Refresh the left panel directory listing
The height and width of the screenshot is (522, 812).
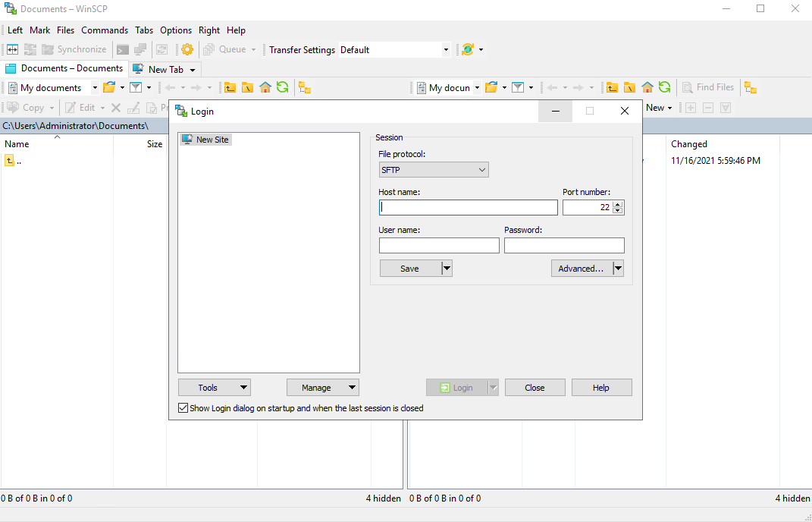282,87
